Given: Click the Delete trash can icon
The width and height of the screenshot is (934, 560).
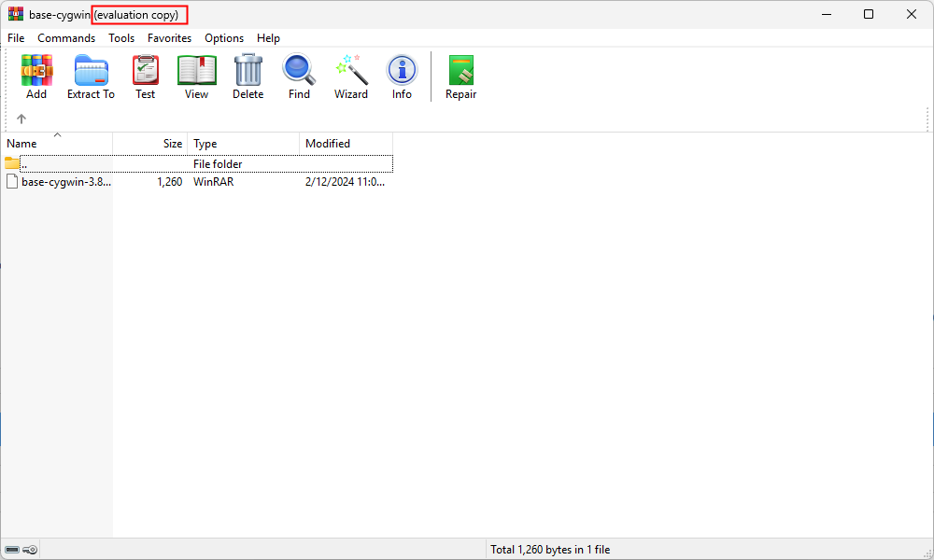Looking at the screenshot, I should (248, 70).
